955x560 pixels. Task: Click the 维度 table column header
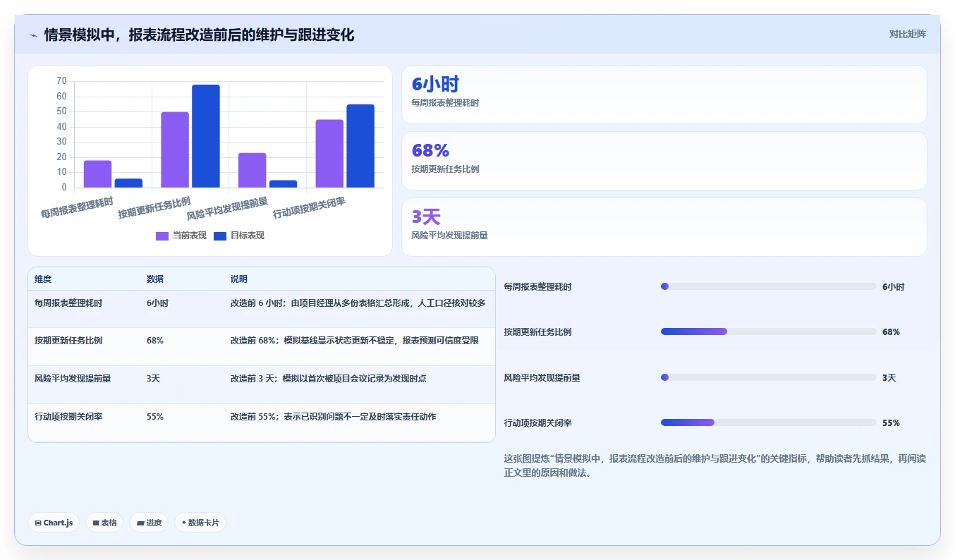(x=43, y=279)
